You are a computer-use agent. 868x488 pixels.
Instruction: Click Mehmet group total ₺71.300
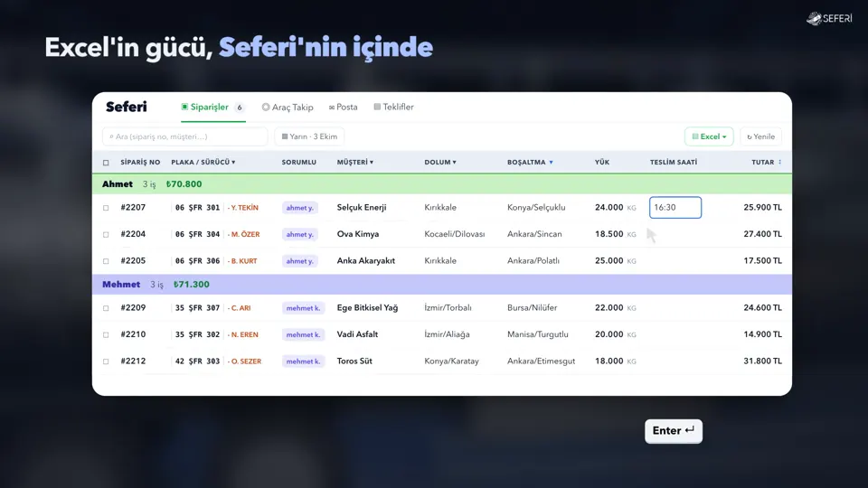pos(192,285)
